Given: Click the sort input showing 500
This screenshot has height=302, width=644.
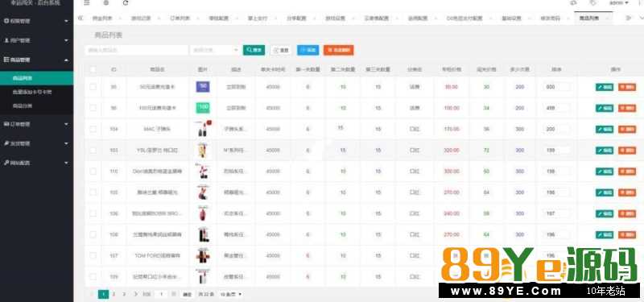Looking at the screenshot, I should point(556,87).
